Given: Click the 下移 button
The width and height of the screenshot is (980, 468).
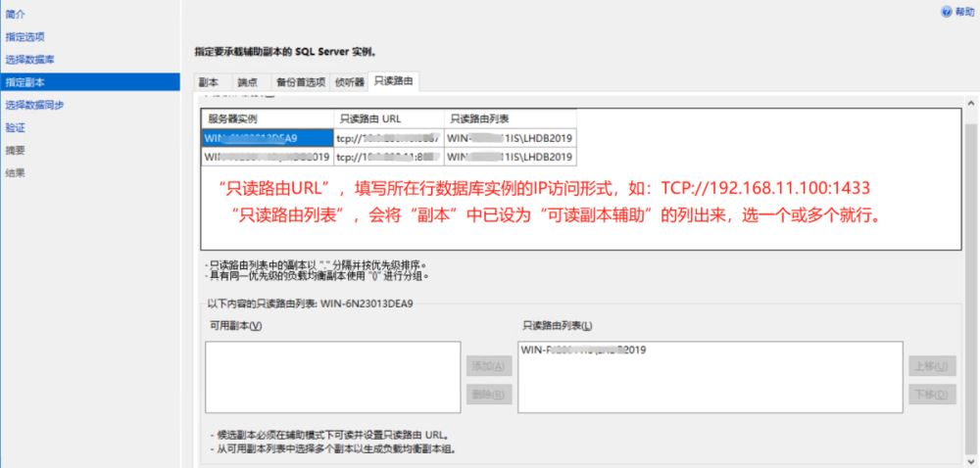Looking at the screenshot, I should pos(932,395).
